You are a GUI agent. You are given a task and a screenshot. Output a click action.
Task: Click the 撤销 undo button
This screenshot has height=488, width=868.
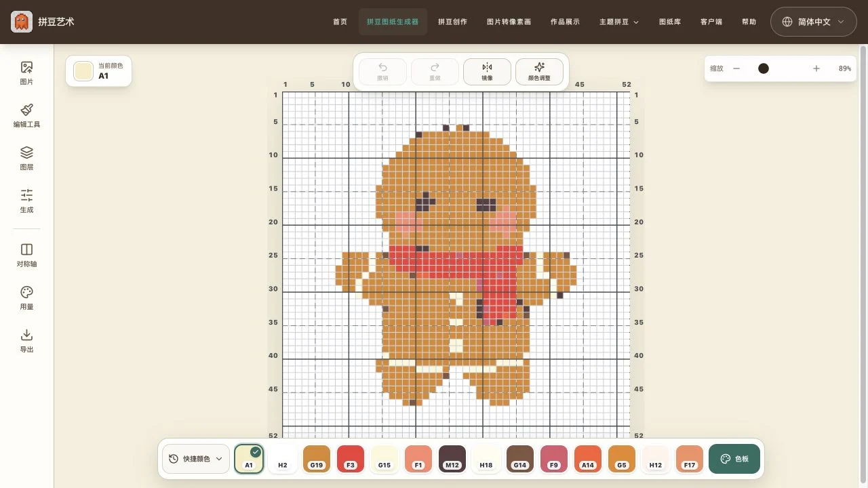point(382,71)
